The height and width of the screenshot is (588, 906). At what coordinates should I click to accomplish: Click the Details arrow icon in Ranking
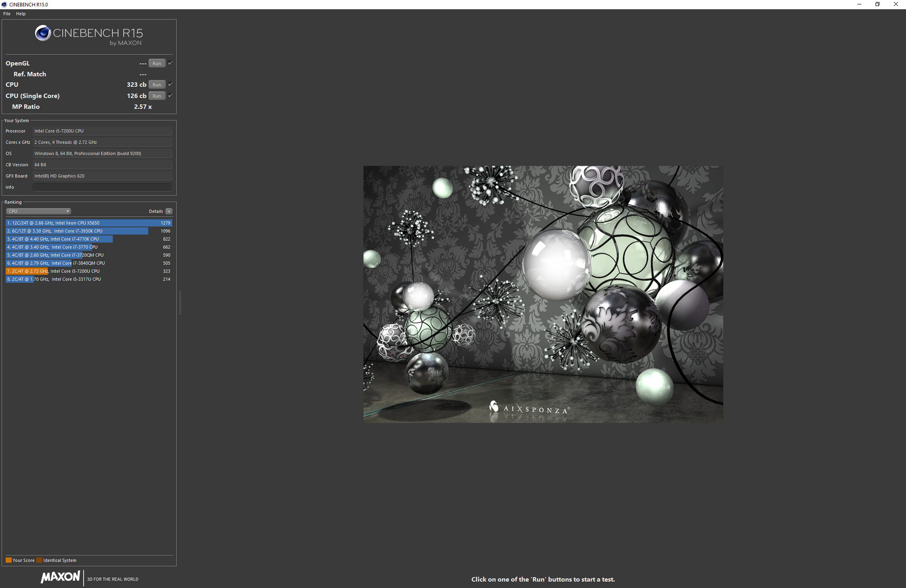pyautogui.click(x=169, y=211)
